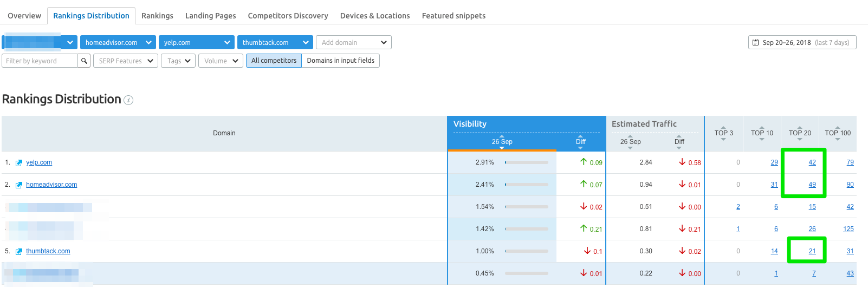Click the Domain column header

point(224,133)
